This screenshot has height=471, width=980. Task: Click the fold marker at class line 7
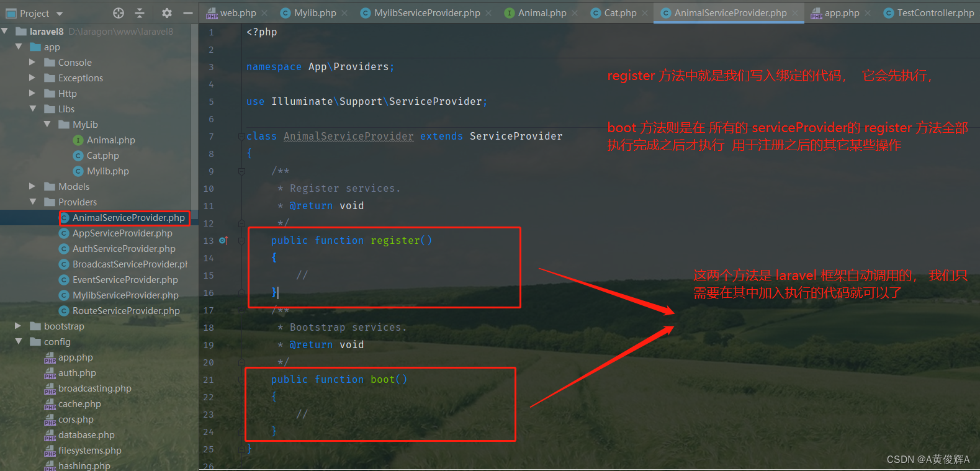click(x=241, y=137)
